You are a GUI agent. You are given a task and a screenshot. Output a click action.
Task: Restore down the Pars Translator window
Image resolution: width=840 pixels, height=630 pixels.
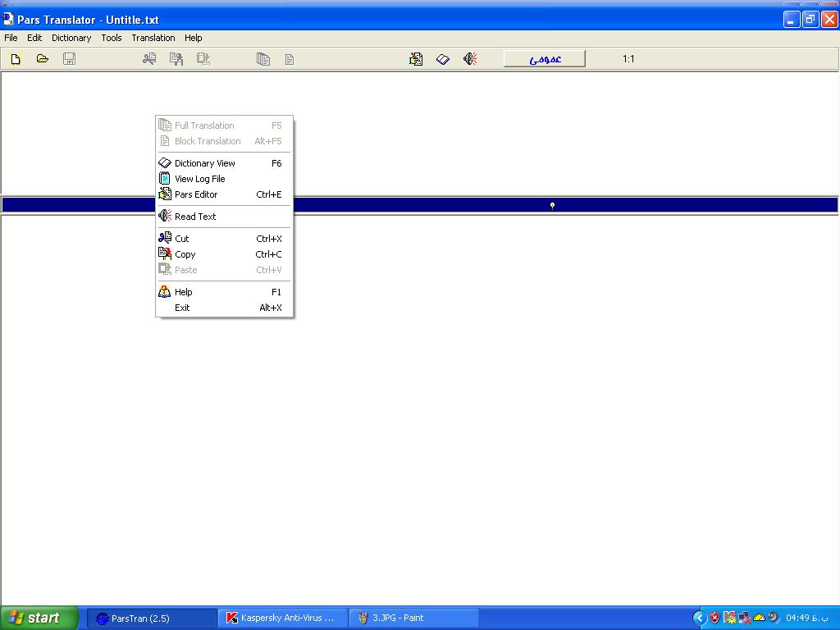click(x=810, y=20)
